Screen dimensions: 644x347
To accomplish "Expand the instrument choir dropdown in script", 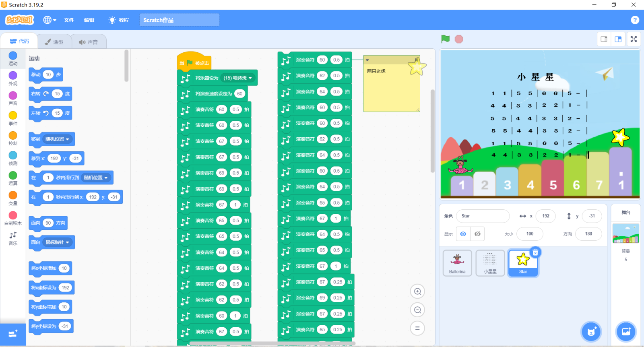I will pyautogui.click(x=250, y=78).
